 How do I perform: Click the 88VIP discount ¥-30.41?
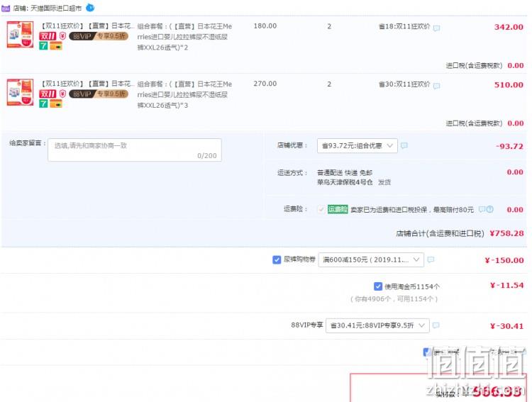pyautogui.click(x=507, y=326)
